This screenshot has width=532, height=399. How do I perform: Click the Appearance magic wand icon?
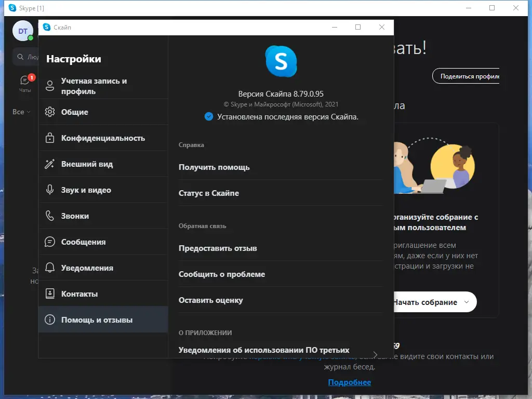point(50,164)
